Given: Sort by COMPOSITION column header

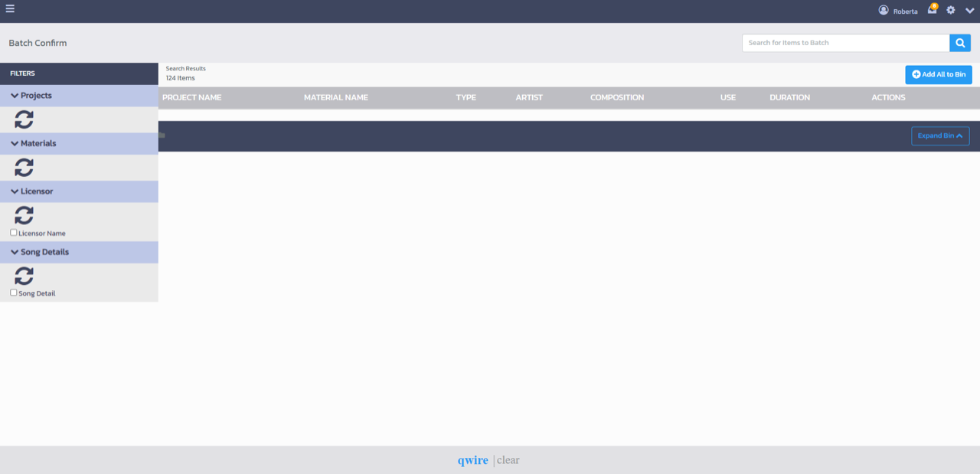Looking at the screenshot, I should tap(617, 97).
